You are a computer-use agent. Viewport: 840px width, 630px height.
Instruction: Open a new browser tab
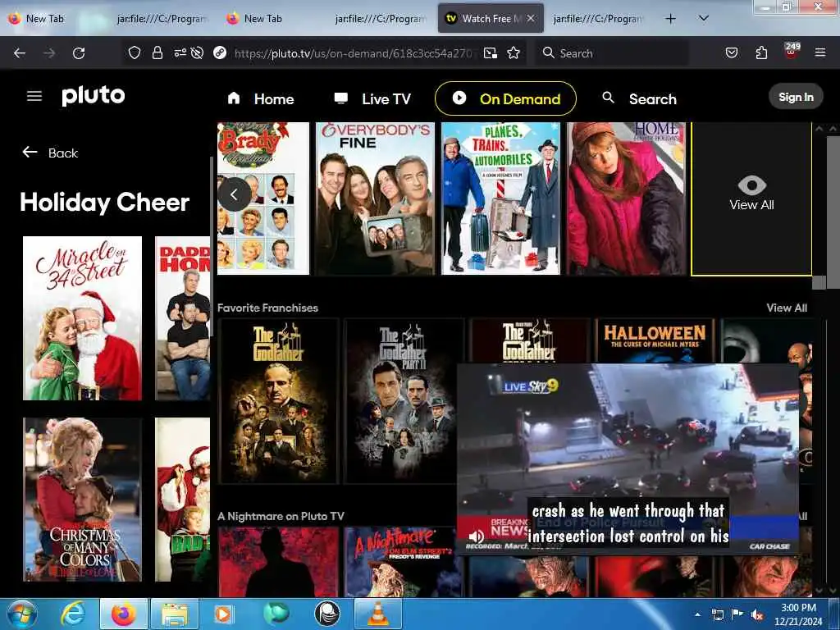coord(670,19)
